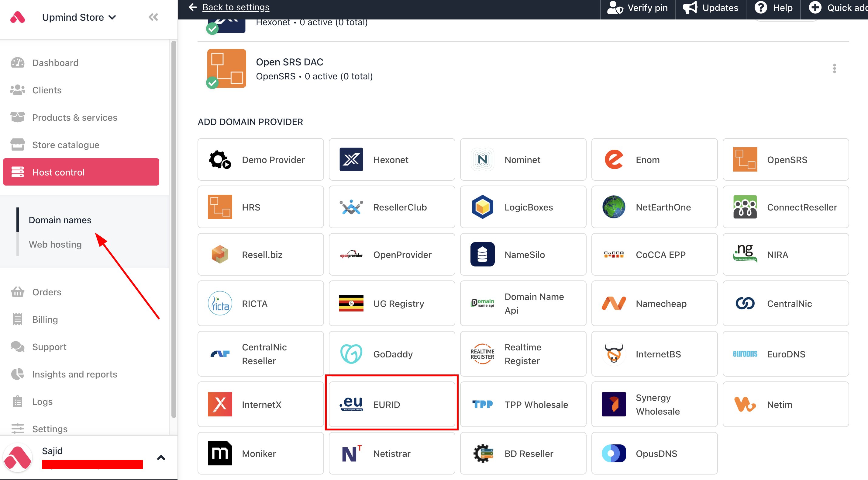Add the ConnectReseller provider

pyautogui.click(x=786, y=207)
